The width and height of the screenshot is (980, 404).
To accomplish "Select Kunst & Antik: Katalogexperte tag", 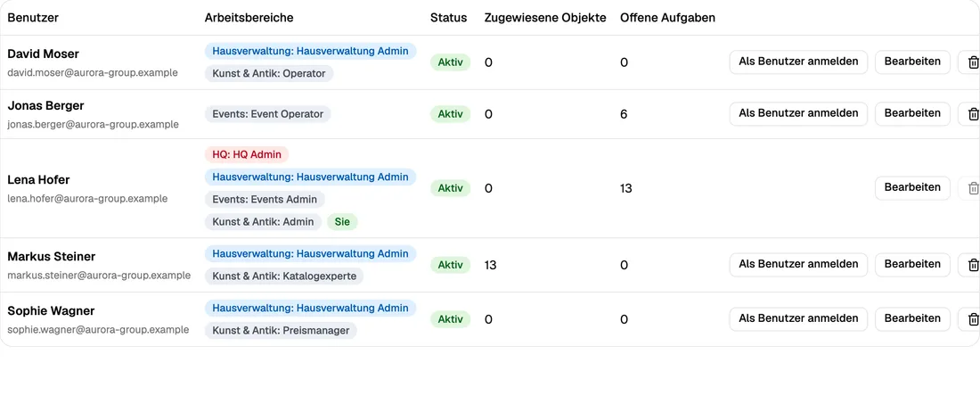I will click(284, 276).
